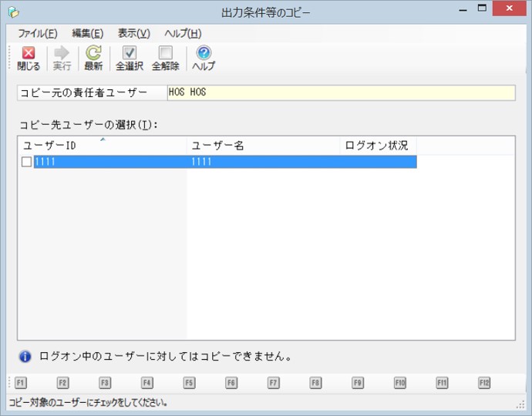
Task: Click the F5 function key icon
Action: 189,383
